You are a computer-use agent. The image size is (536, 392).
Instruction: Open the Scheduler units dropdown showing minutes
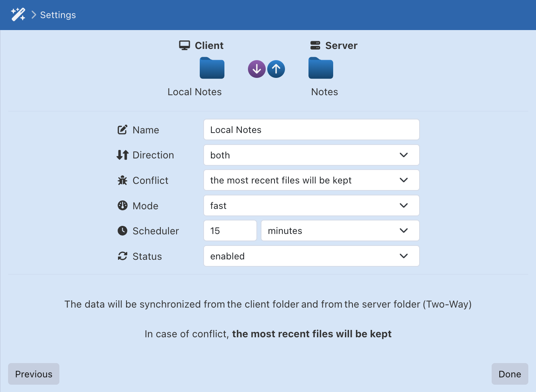(340, 230)
